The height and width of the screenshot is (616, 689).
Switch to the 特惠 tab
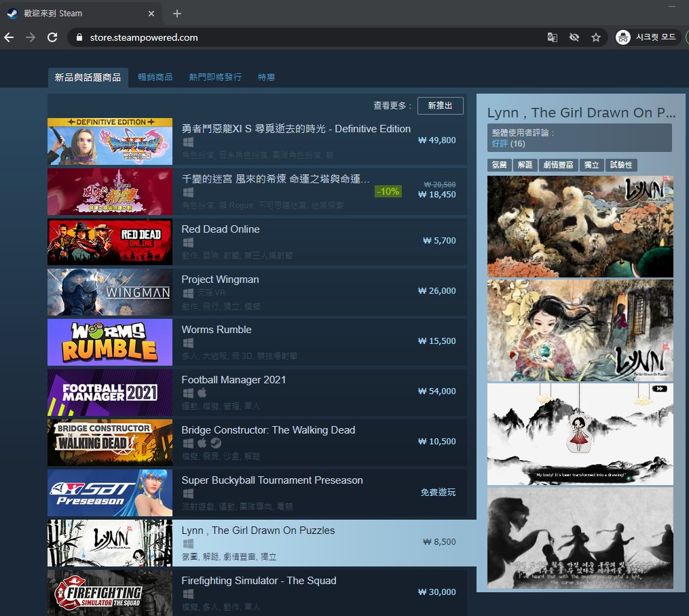click(266, 77)
